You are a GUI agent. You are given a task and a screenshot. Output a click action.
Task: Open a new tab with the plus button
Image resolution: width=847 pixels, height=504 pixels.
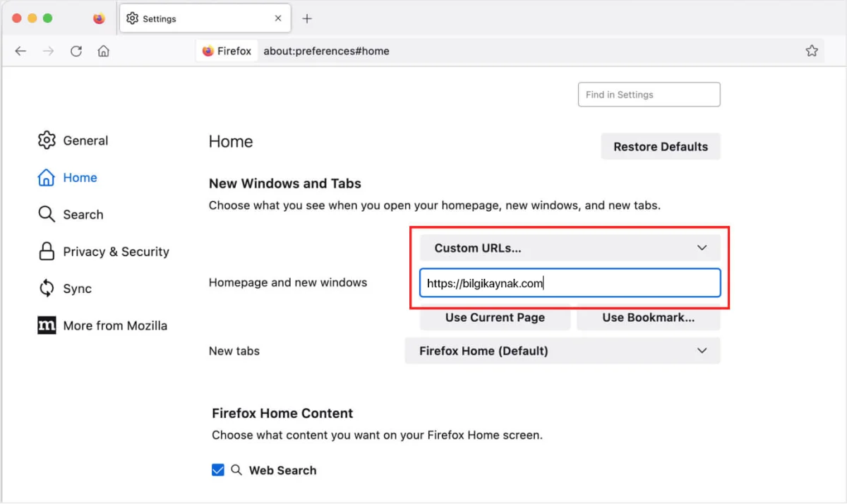pyautogui.click(x=307, y=19)
